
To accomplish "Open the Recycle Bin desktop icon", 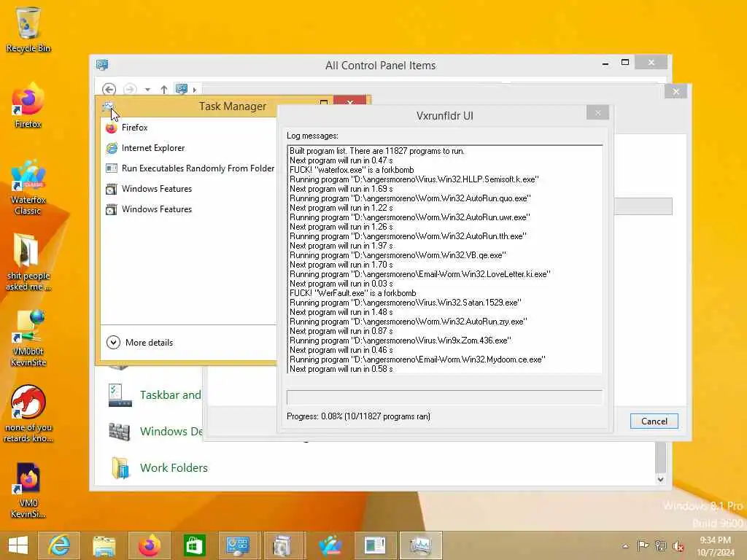I will tap(28, 29).
